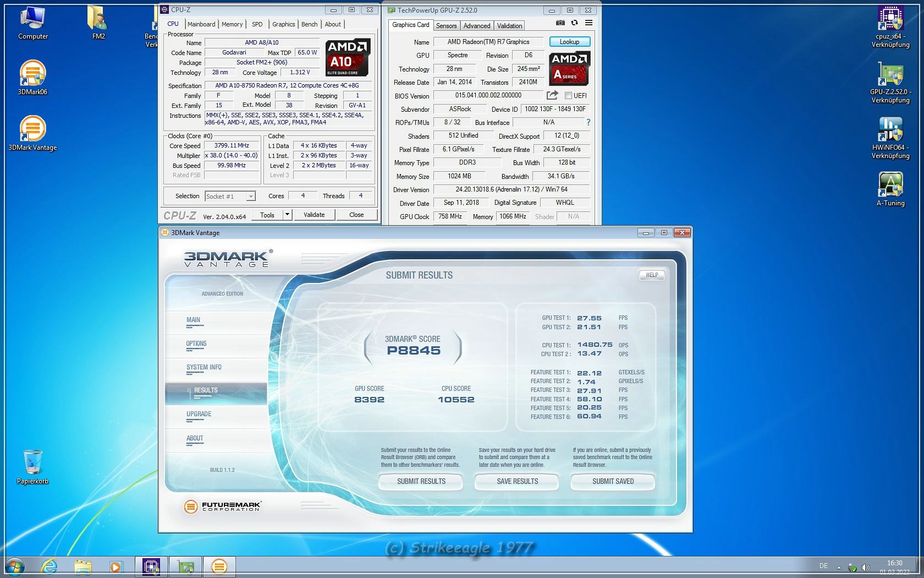Open the OPTIONS section in 3DMark Vantage
The height and width of the screenshot is (578, 924).
216,346
